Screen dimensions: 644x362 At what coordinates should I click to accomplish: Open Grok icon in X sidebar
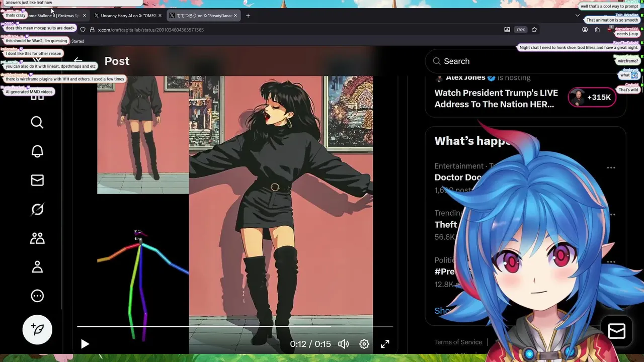coord(37,209)
